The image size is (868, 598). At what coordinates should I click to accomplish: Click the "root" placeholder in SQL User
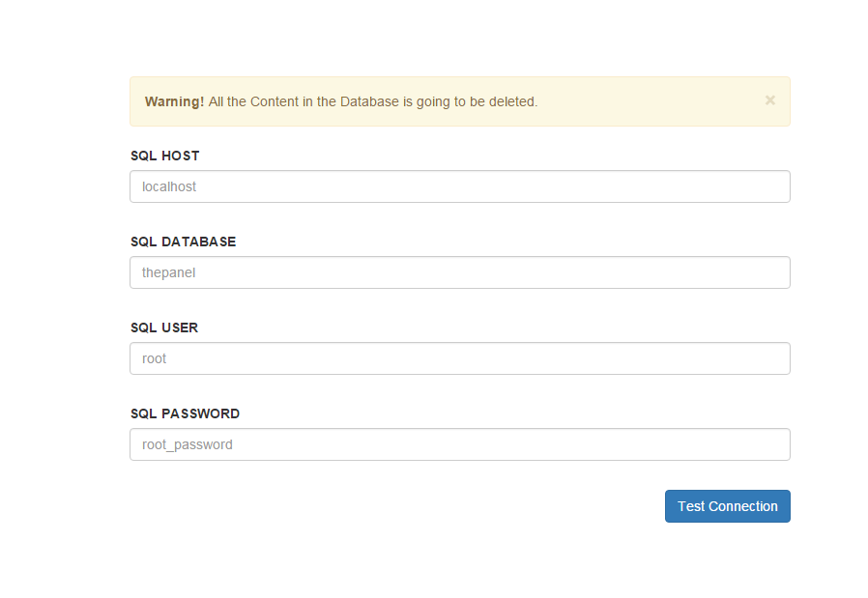[x=155, y=358]
